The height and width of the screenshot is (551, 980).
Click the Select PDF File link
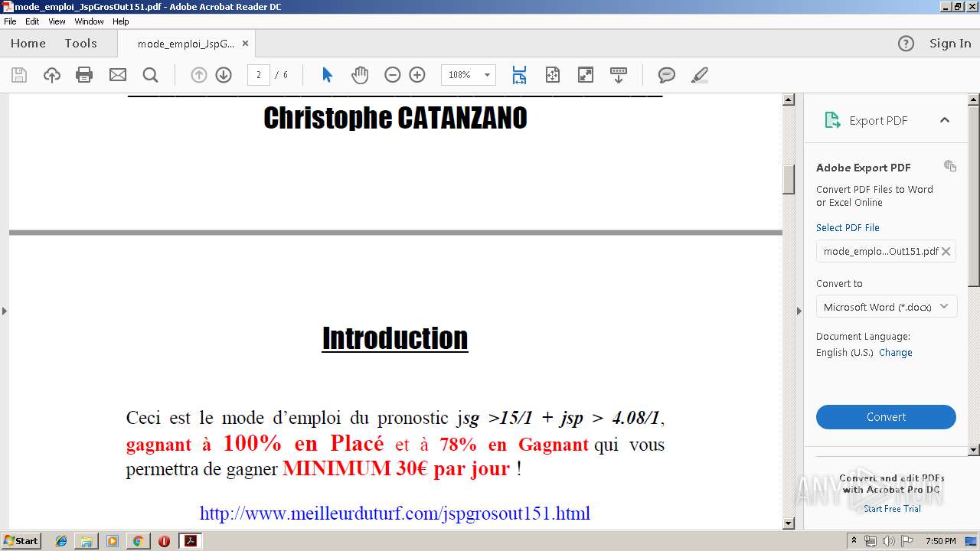(x=848, y=227)
